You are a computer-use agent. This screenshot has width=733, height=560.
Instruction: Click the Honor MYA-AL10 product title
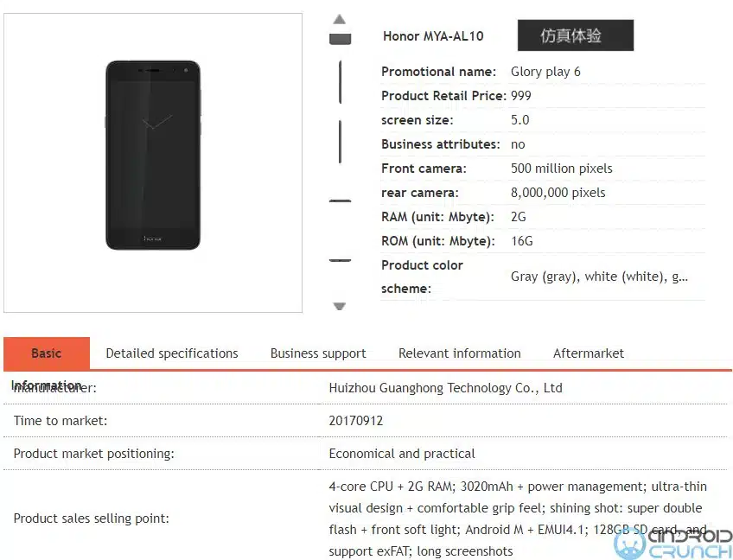433,36
